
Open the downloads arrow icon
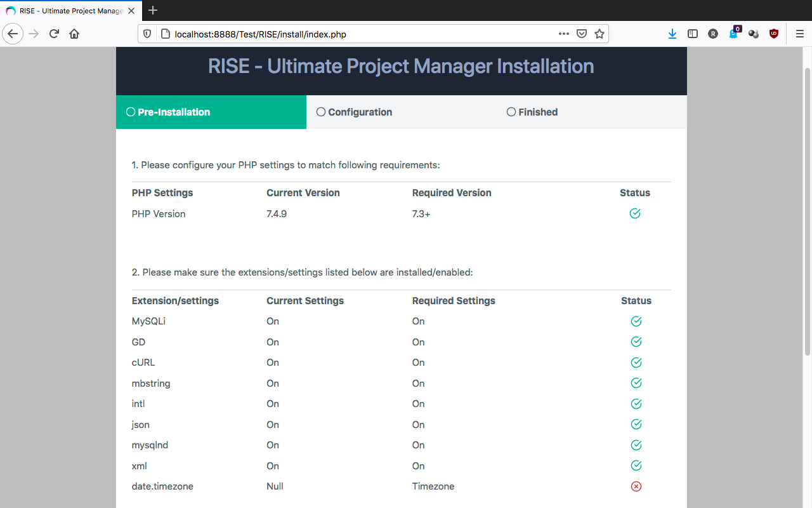(672, 34)
